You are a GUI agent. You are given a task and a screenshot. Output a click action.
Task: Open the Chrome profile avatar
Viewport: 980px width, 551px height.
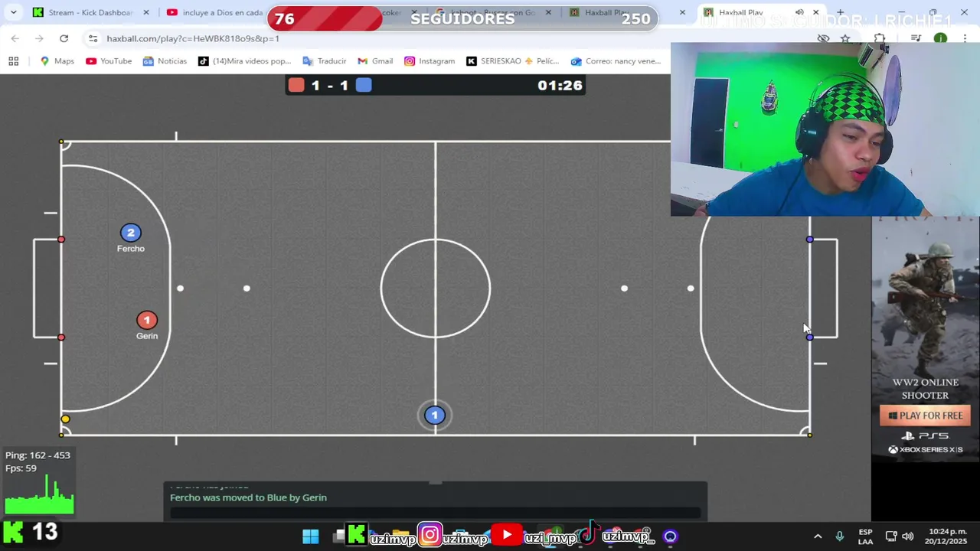click(x=940, y=38)
